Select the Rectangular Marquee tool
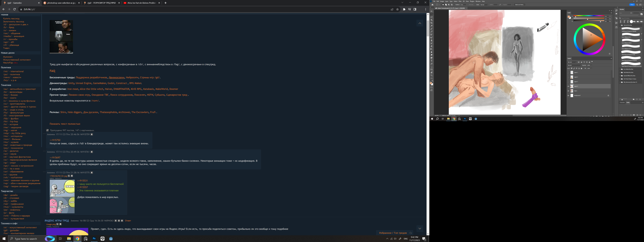Screen dimensions: 644x242 point(431,14)
